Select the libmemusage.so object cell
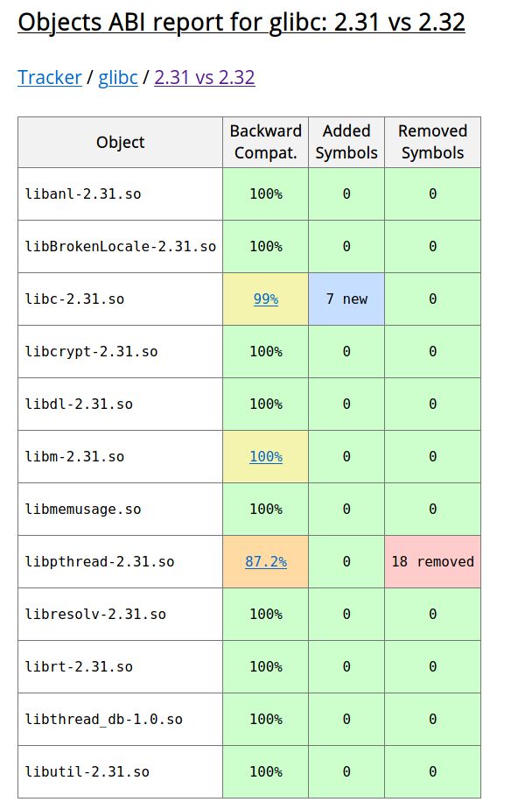The width and height of the screenshot is (532, 809). (x=83, y=509)
